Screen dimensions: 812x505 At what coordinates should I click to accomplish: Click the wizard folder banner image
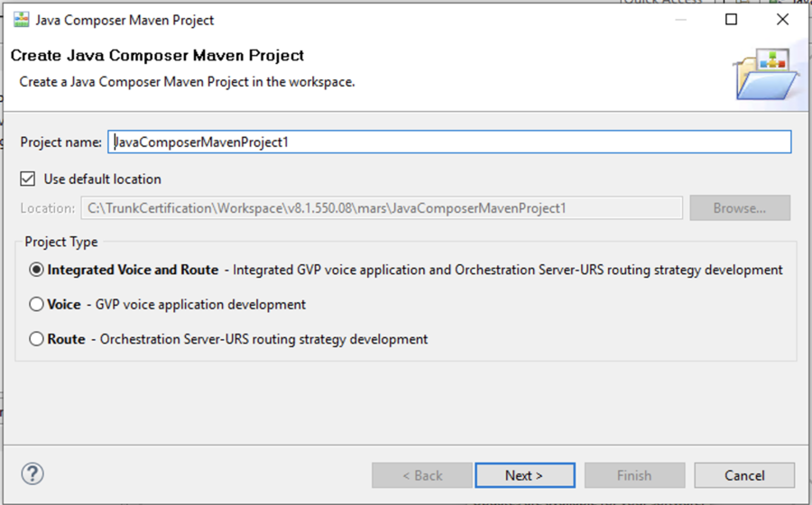pyautogui.click(x=766, y=74)
